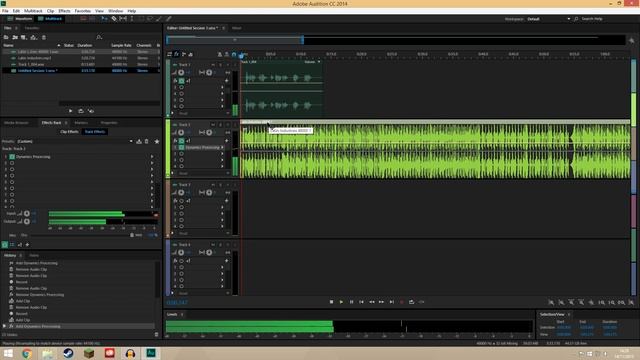Screen dimensions: 640x360
Task: Toggle the metronome icon above tracks
Action: click(x=220, y=54)
